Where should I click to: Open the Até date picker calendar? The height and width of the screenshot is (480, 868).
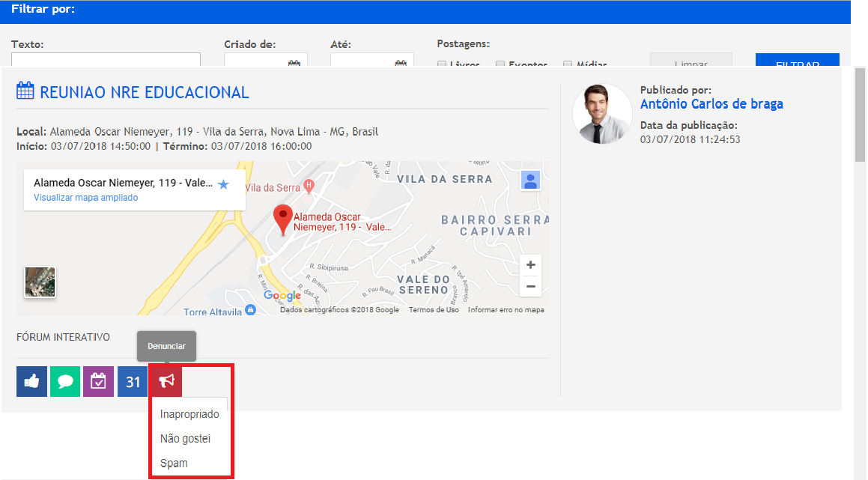point(400,64)
